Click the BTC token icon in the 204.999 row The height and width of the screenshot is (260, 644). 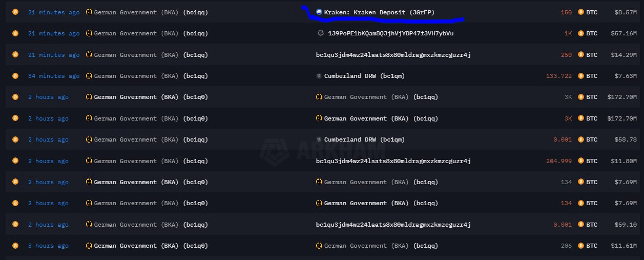580,161
